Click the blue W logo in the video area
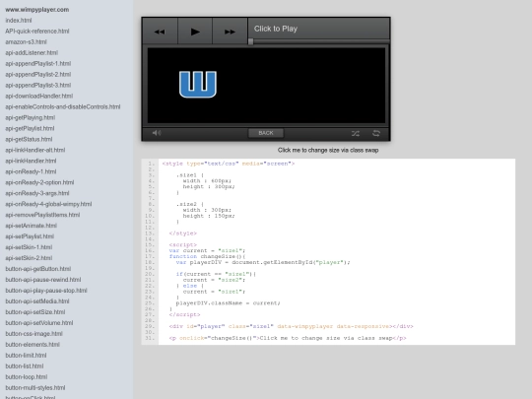Screen dimensions: 532x399 tap(198, 85)
